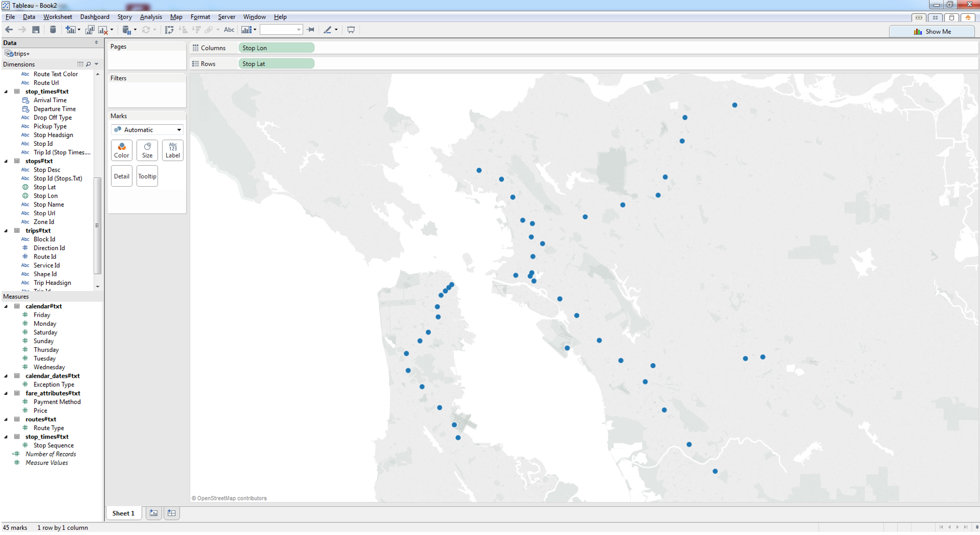Screen dimensions: 980x535
Task: Click the Find Field search icon
Action: coord(88,64)
